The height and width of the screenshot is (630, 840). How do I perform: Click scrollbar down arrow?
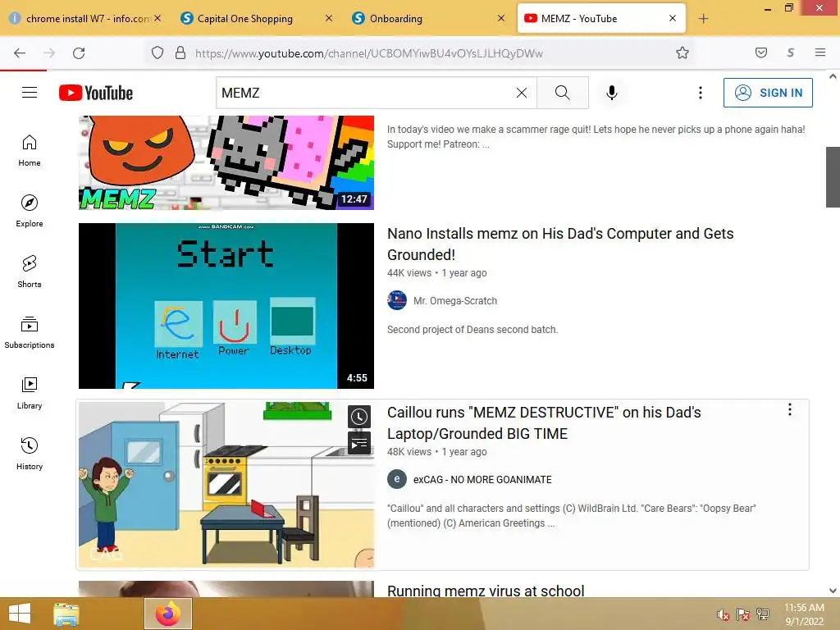[833, 591]
